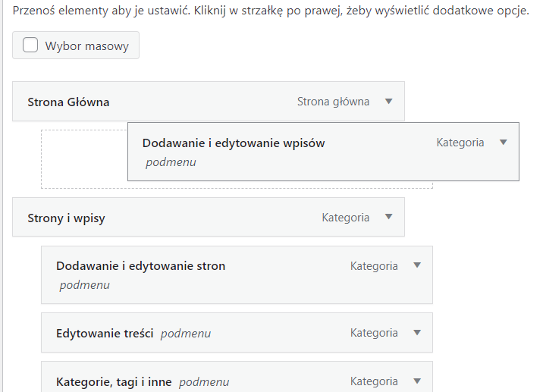546x392 pixels.
Task: Select the Strona Główna menu item title
Action: (x=68, y=102)
